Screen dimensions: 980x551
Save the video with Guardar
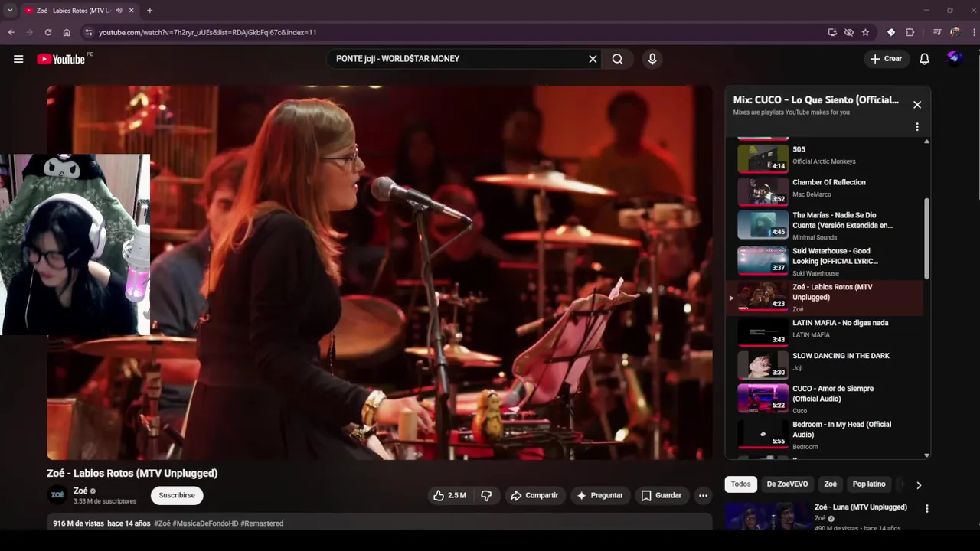661,495
